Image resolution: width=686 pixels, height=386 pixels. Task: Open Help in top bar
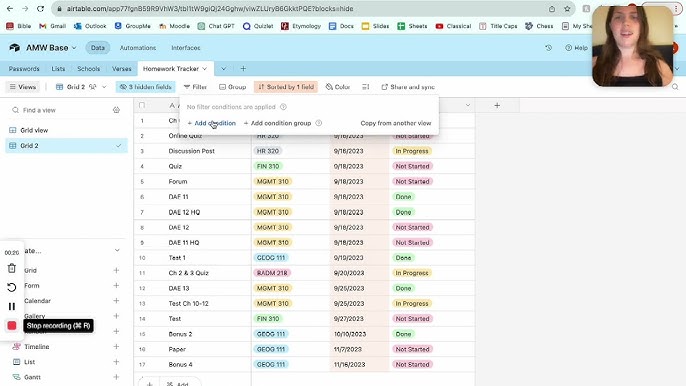(x=576, y=48)
